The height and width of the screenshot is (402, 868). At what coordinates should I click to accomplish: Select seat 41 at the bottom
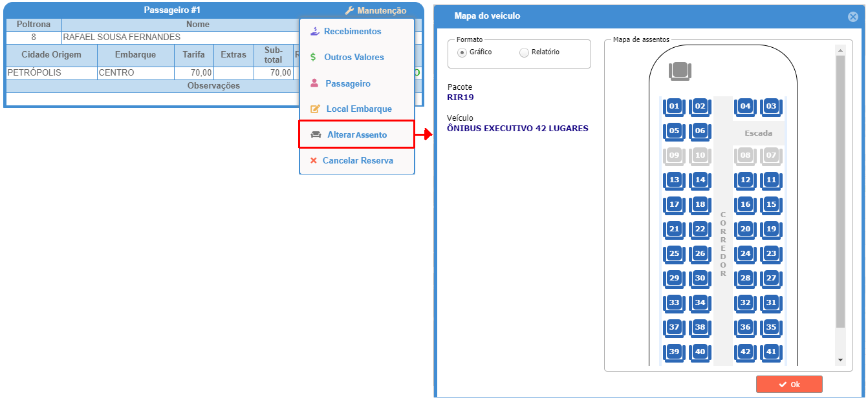[771, 352]
